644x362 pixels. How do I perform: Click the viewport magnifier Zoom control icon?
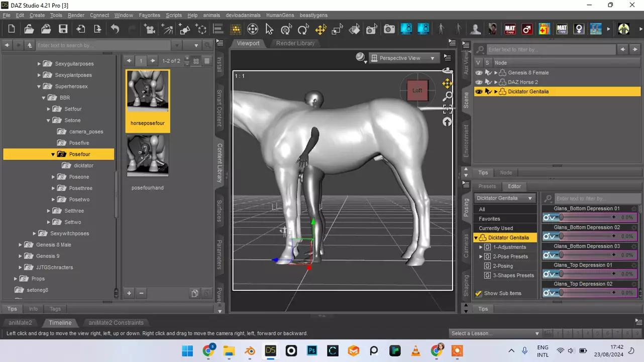click(x=447, y=96)
